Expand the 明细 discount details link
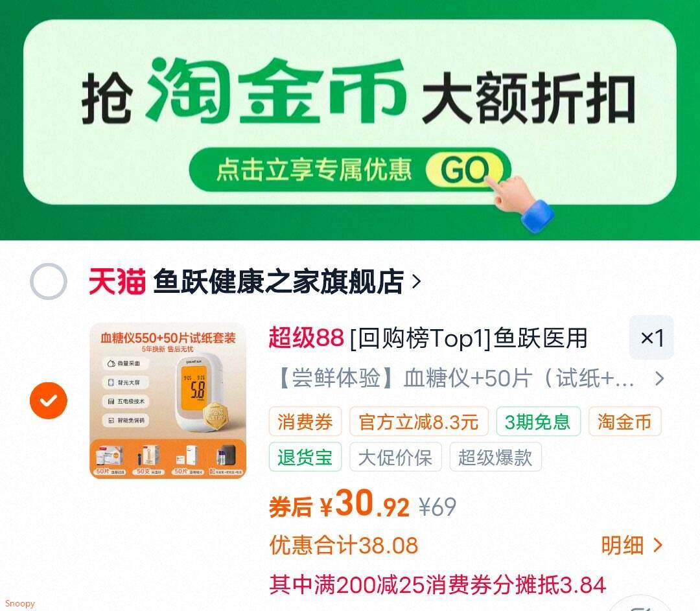The height and width of the screenshot is (611, 700). [x=632, y=545]
